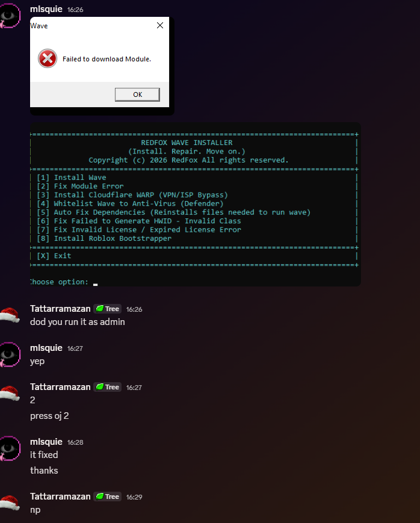Open the RedFox Wave Installer console image
This screenshot has height=523, width=420.
(x=195, y=204)
